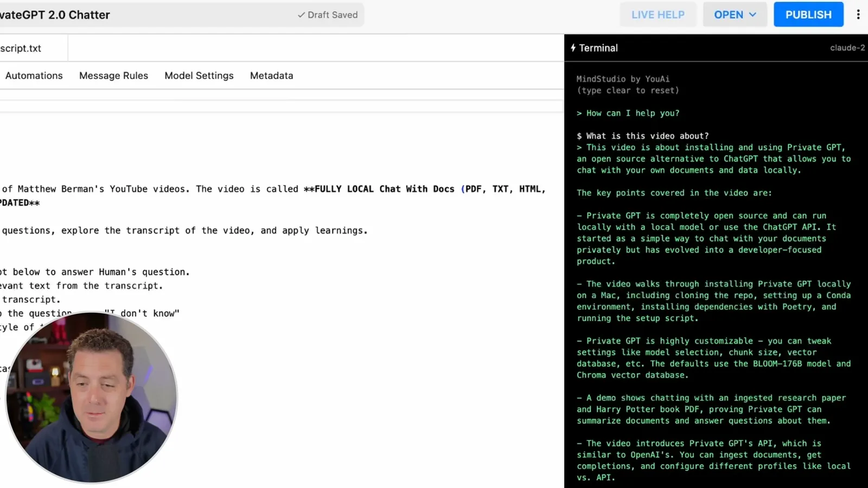The width and height of the screenshot is (868, 488).
Task: Open the Model Settings tab
Action: 199,75
